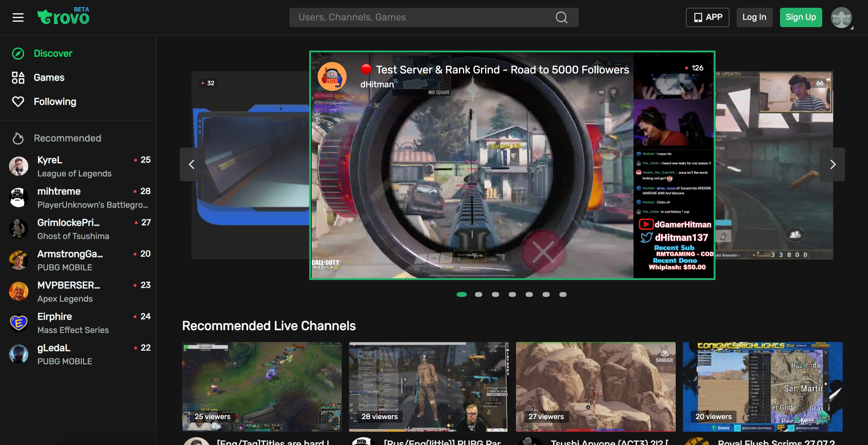The width and height of the screenshot is (868, 445).
Task: Click the Following heart icon
Action: 18,102
